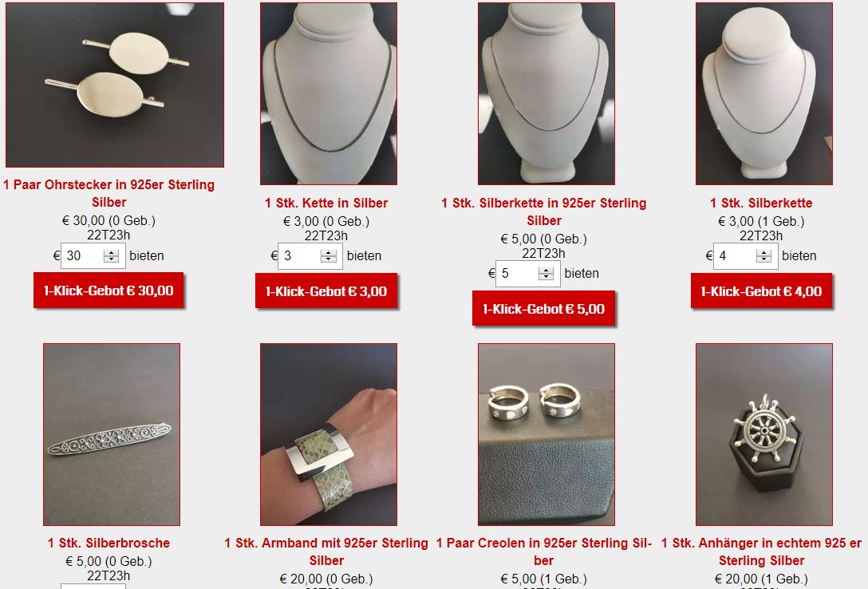
Task: Click the 1-Klick-Gebot € 30,00 button
Action: 108,290
